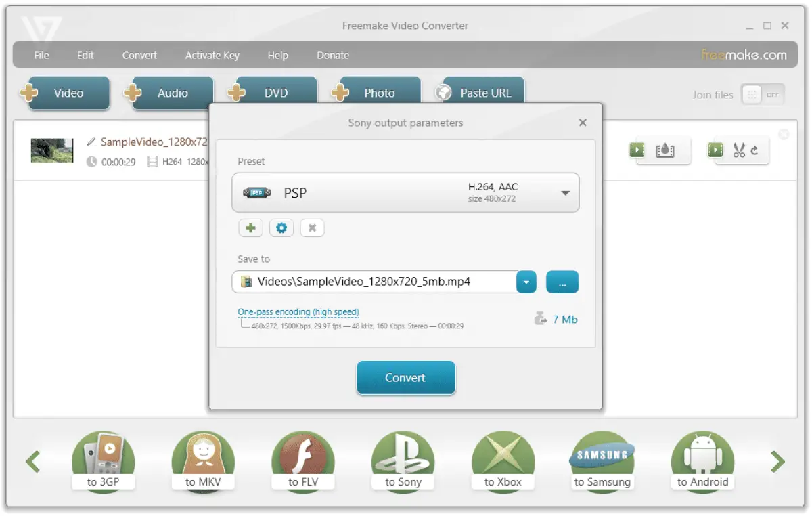Visit the freemake.com link
The image size is (812, 516).
[744, 55]
